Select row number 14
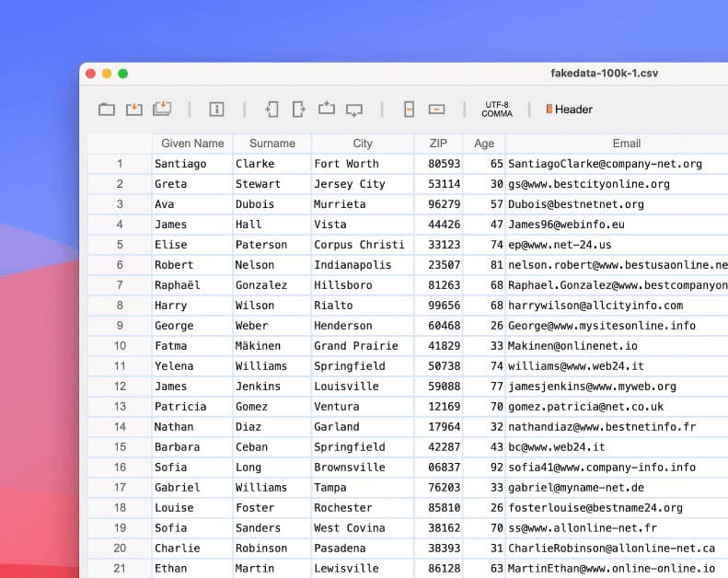Screen dimensions: 728x578 pyautogui.click(x=120, y=427)
